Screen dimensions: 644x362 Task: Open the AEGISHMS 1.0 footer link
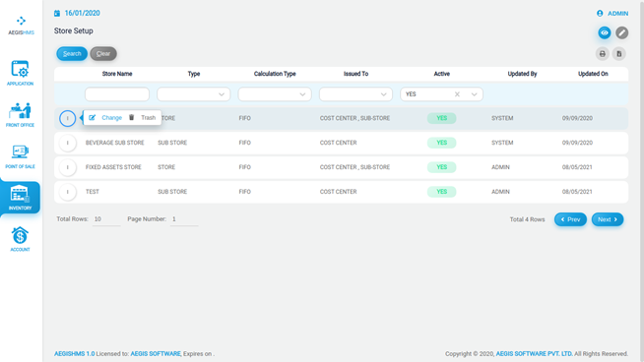click(x=74, y=354)
